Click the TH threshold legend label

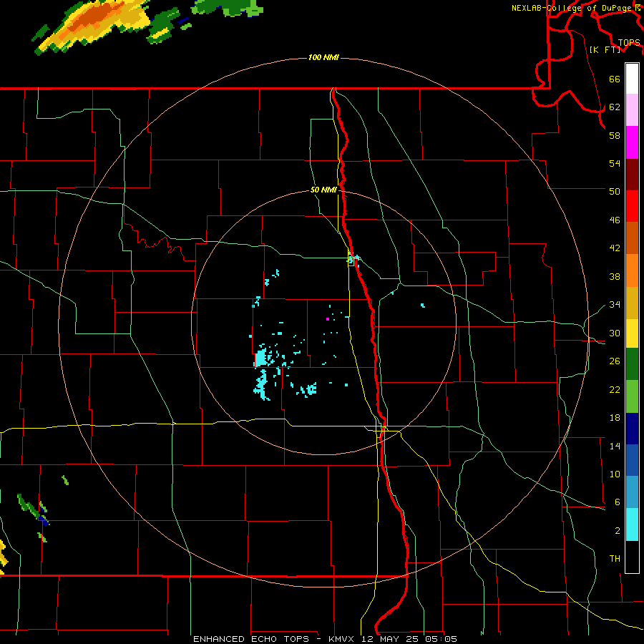coord(615,559)
